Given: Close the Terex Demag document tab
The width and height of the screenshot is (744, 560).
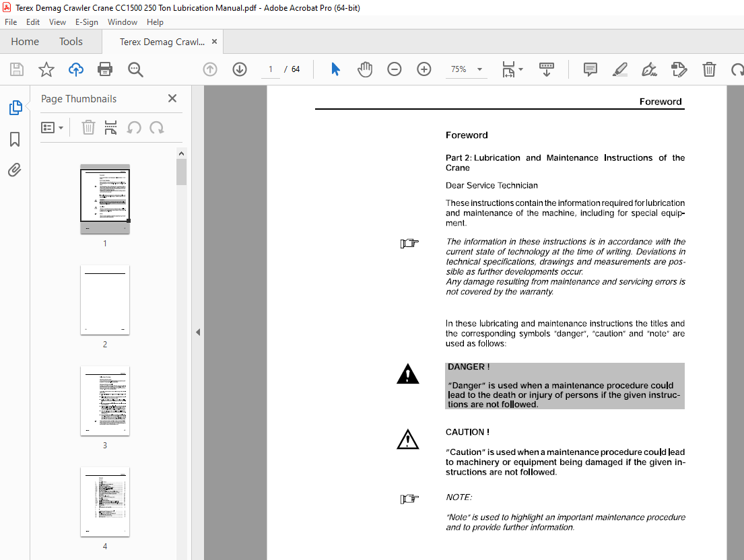Looking at the screenshot, I should pos(215,42).
